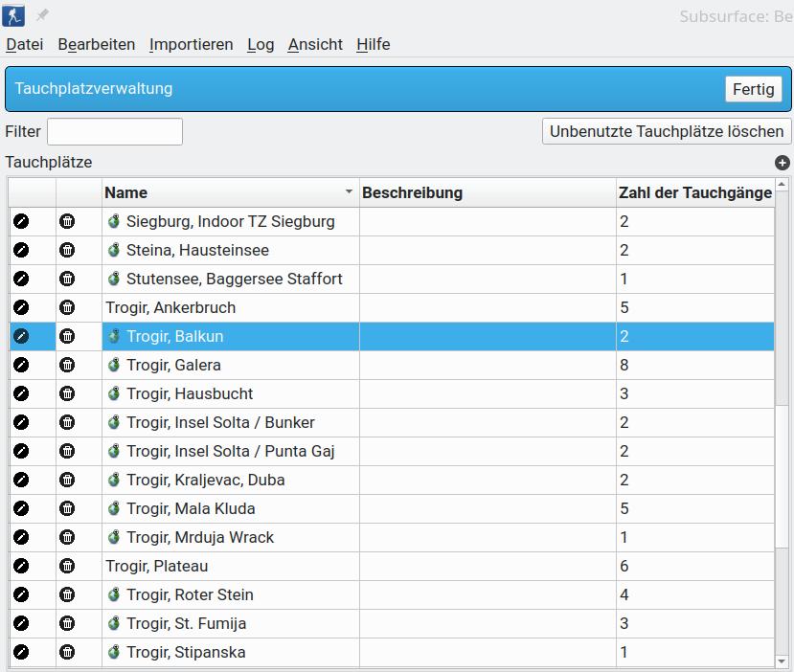Click the globe icon beside Trogir, Balkun
794x672 pixels.
[115, 336]
